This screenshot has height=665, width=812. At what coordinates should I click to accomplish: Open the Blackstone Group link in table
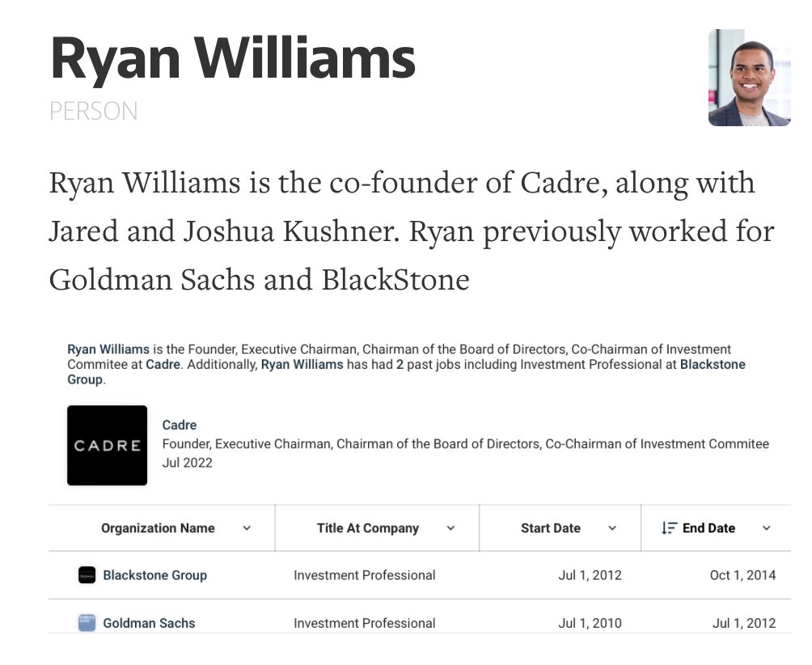tap(154, 575)
